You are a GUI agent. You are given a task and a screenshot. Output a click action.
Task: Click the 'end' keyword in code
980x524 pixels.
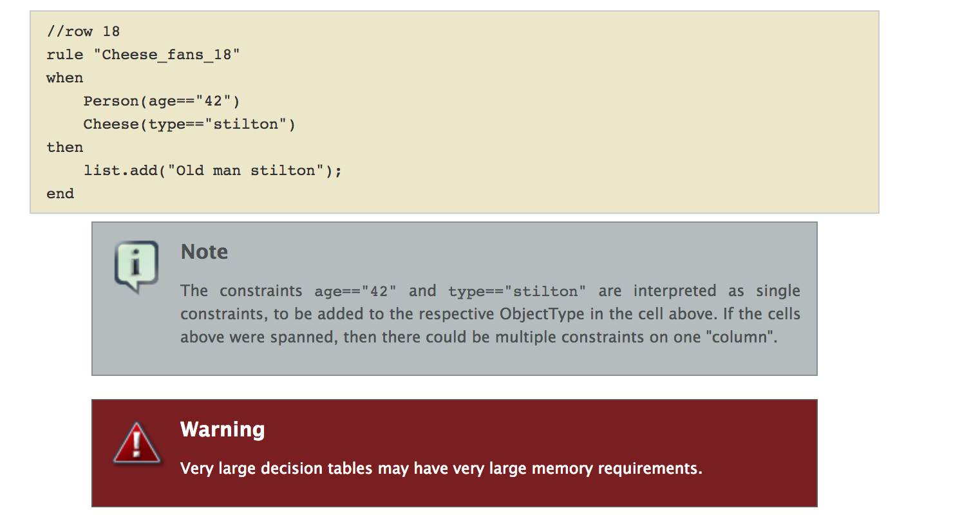coord(60,194)
